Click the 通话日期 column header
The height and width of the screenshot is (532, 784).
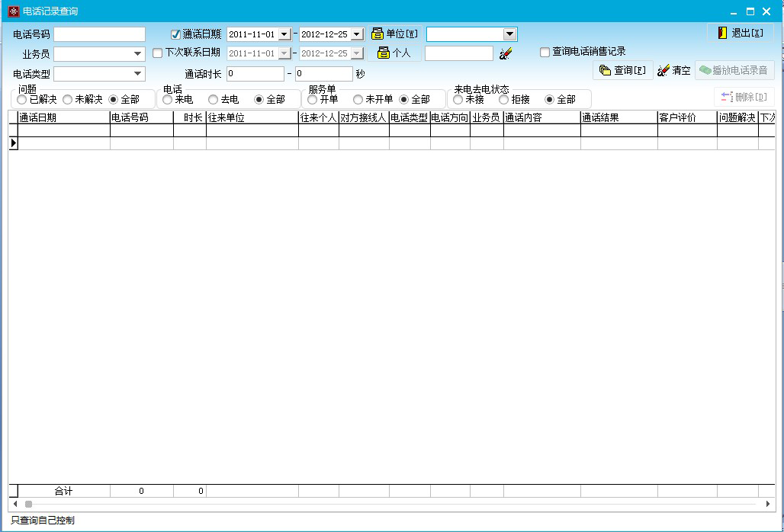tap(64, 118)
